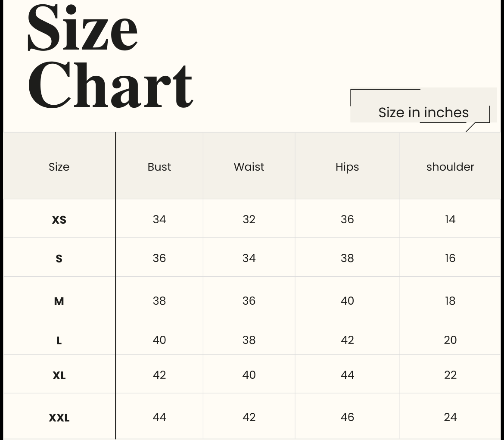
Task: Select the XS size row label
Action: click(x=59, y=220)
